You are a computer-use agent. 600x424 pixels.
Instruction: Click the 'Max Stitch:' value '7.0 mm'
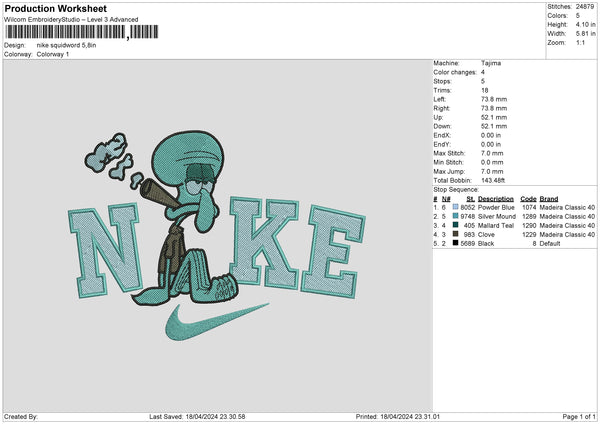point(492,153)
